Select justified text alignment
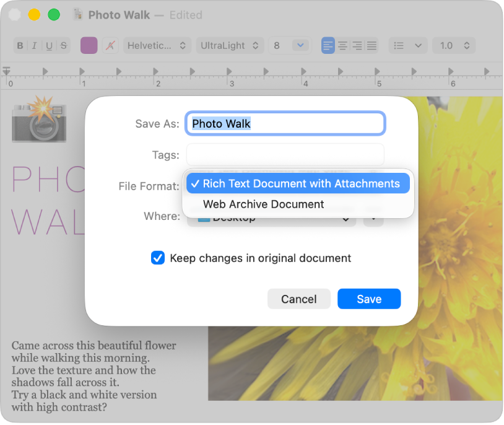 point(371,45)
